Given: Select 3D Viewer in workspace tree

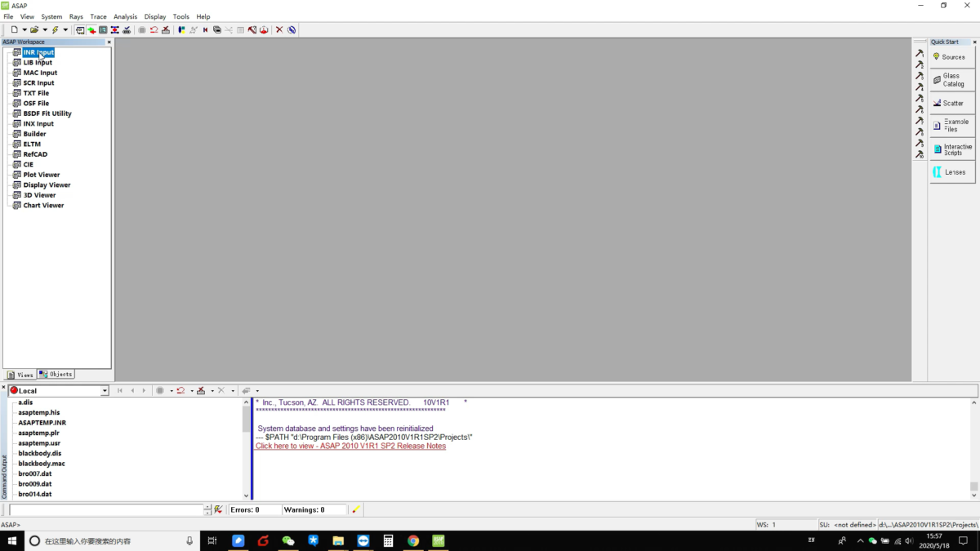Looking at the screenshot, I should click(x=39, y=195).
